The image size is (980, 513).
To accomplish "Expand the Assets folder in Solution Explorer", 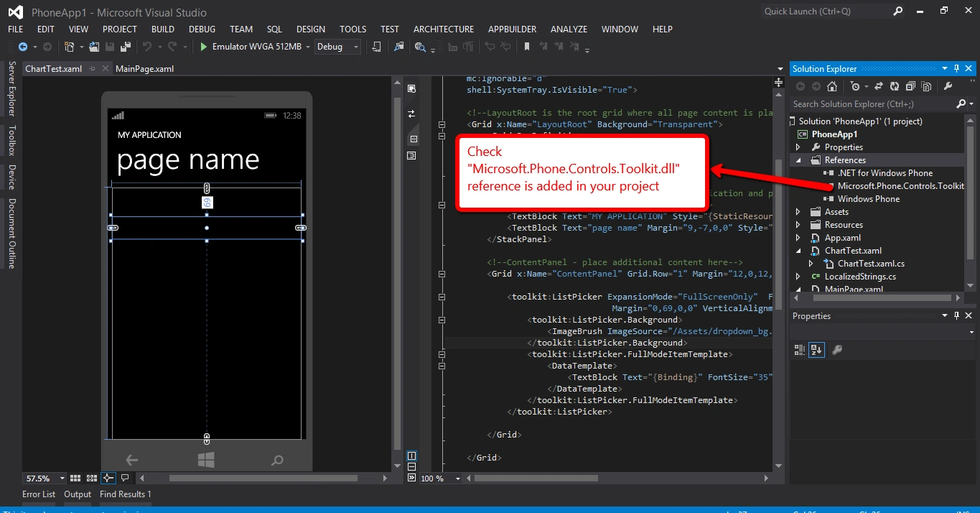I will point(798,212).
